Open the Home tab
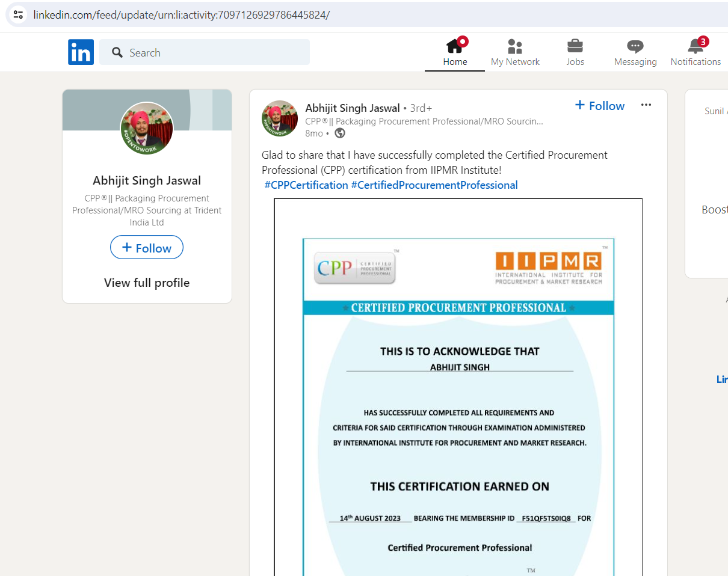Screen dimensions: 728x576 [455, 52]
